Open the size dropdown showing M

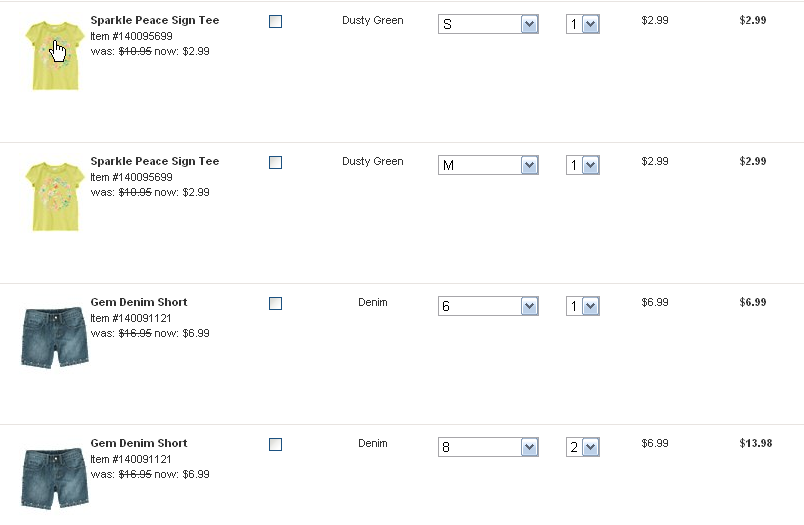488,165
